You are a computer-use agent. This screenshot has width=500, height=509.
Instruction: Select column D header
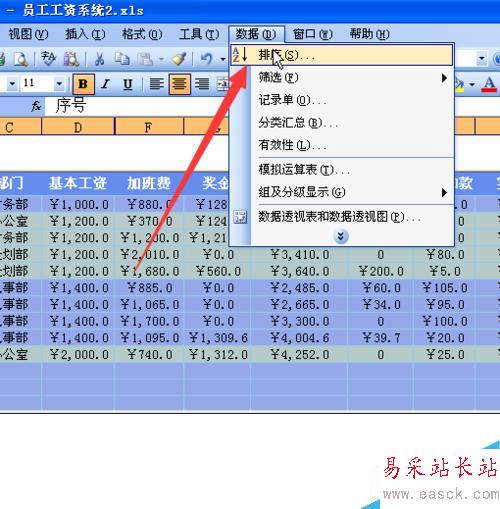[78, 127]
